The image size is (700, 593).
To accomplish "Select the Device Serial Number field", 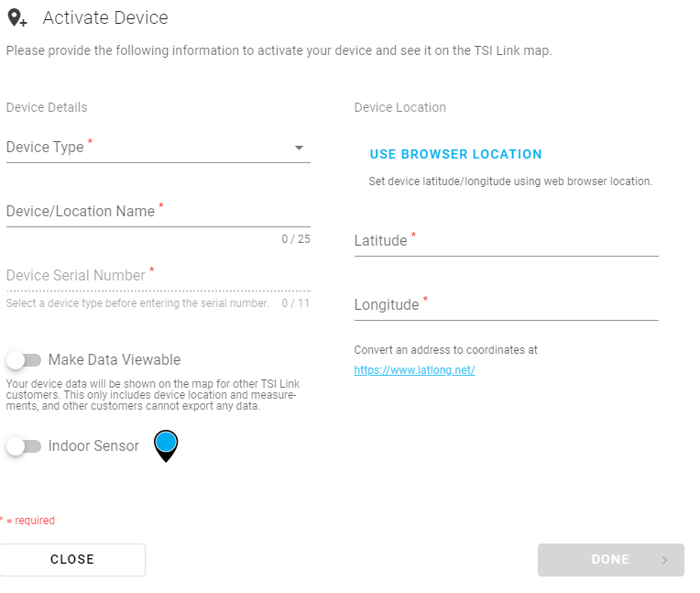I will (158, 276).
